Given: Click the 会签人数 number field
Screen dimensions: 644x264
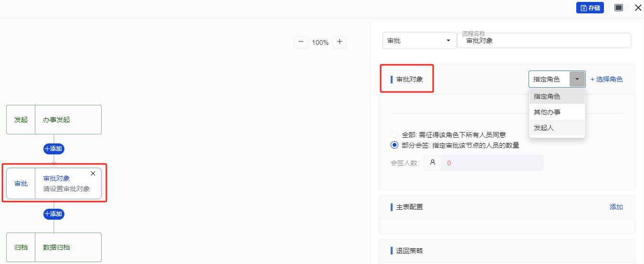Looking at the screenshot, I should pyautogui.click(x=492, y=163).
